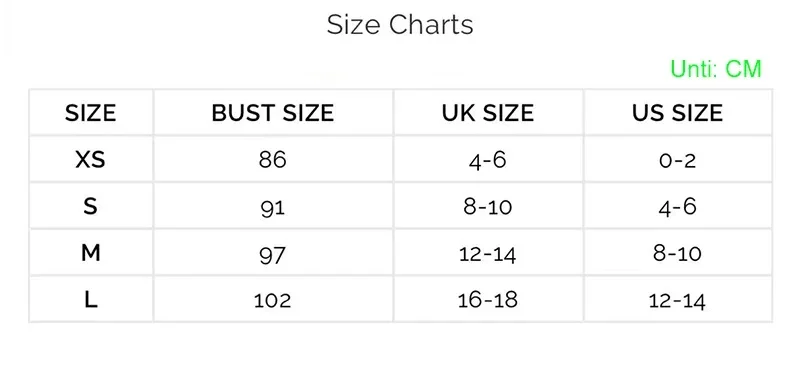Click US size cell 12-14
Image resolution: width=800 pixels, height=370 pixels.
click(678, 301)
